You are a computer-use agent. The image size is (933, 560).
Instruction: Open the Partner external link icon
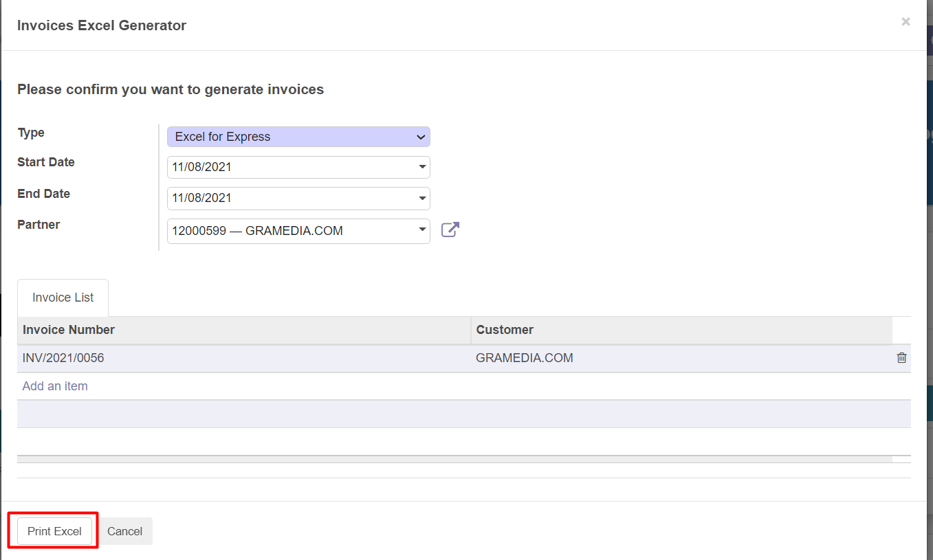[450, 230]
